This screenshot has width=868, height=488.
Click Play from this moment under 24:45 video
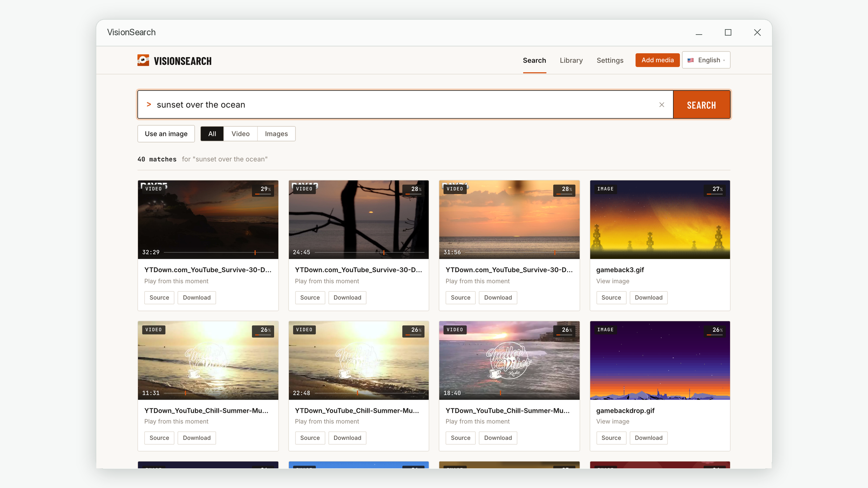tap(327, 281)
